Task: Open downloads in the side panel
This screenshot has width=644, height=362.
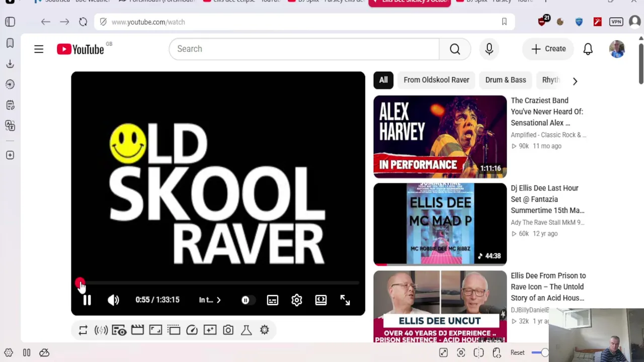Action: tap(10, 64)
